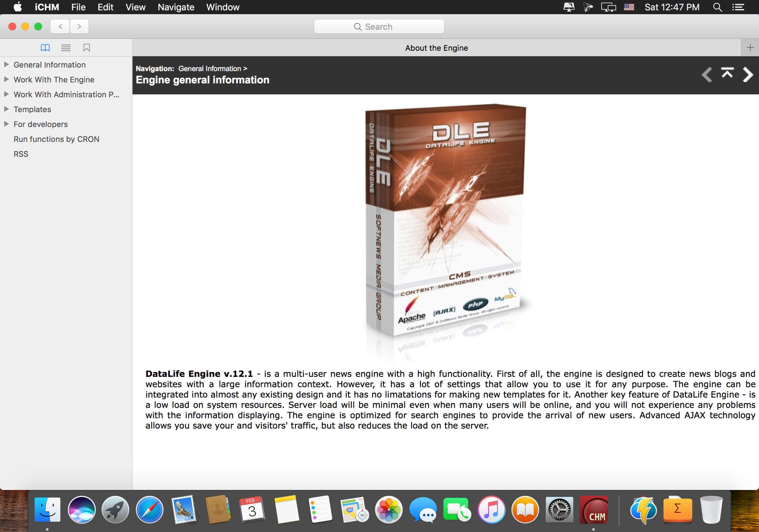This screenshot has height=532, width=759.
Task: Click the Search input field
Action: point(379,27)
